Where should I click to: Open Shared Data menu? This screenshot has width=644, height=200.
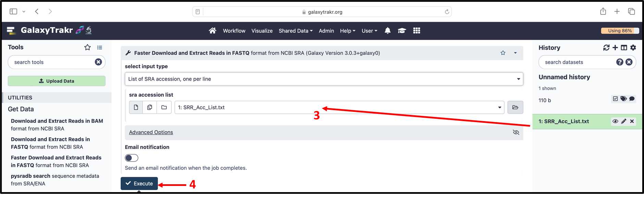coord(296,31)
